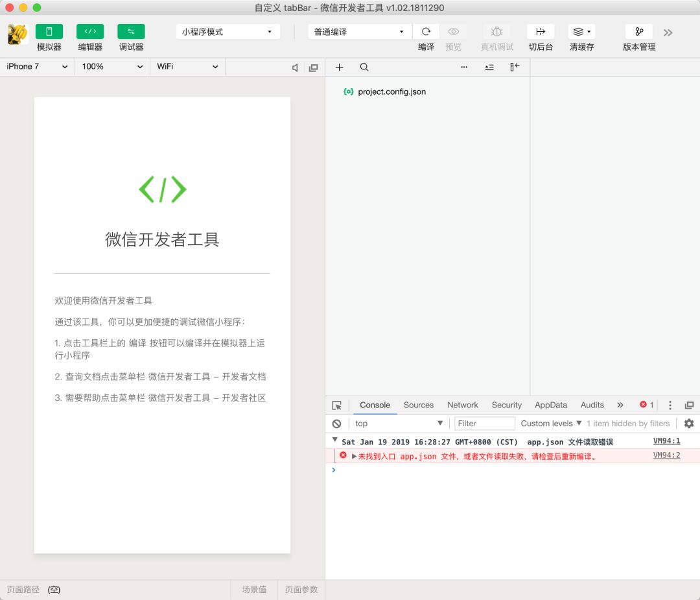Switch to the AppData tab

(551, 405)
